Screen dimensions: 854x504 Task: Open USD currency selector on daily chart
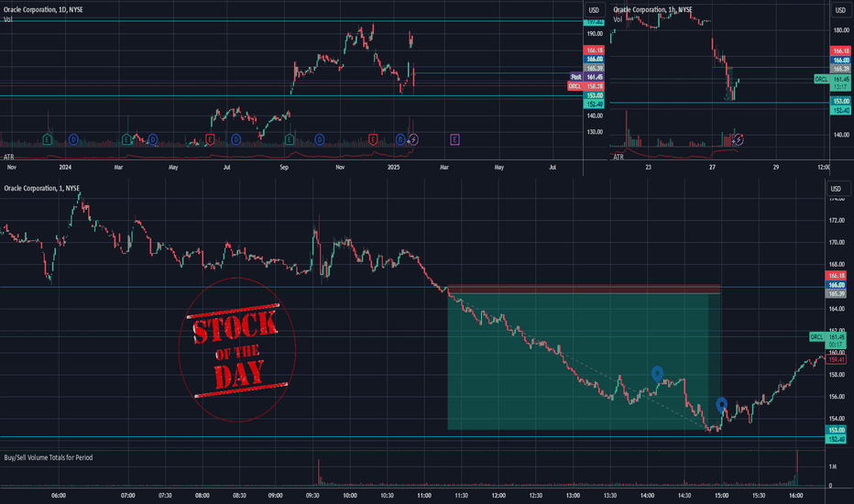tap(594, 10)
